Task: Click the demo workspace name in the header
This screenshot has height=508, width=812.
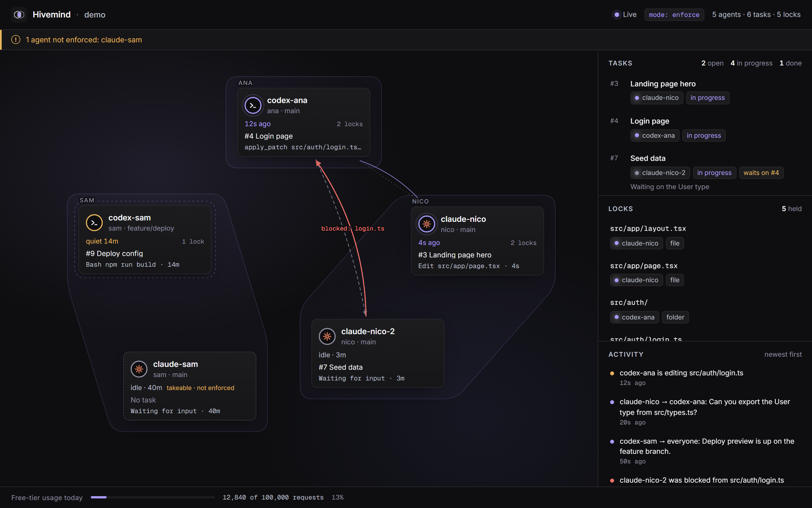Action: pos(95,15)
